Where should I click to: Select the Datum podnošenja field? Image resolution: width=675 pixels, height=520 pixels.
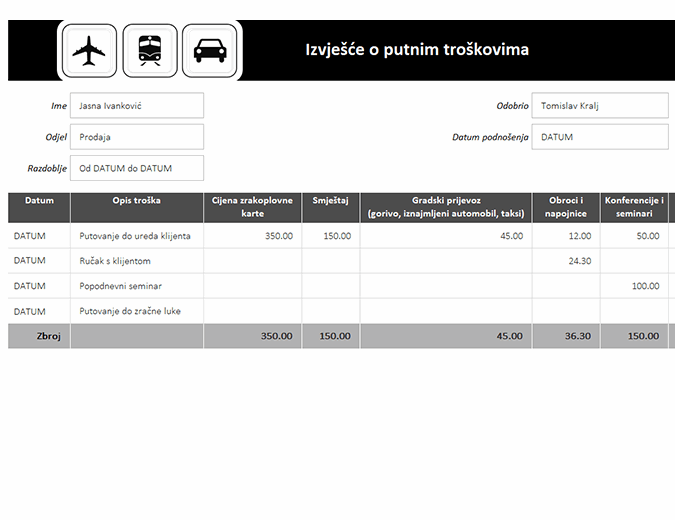coord(599,137)
